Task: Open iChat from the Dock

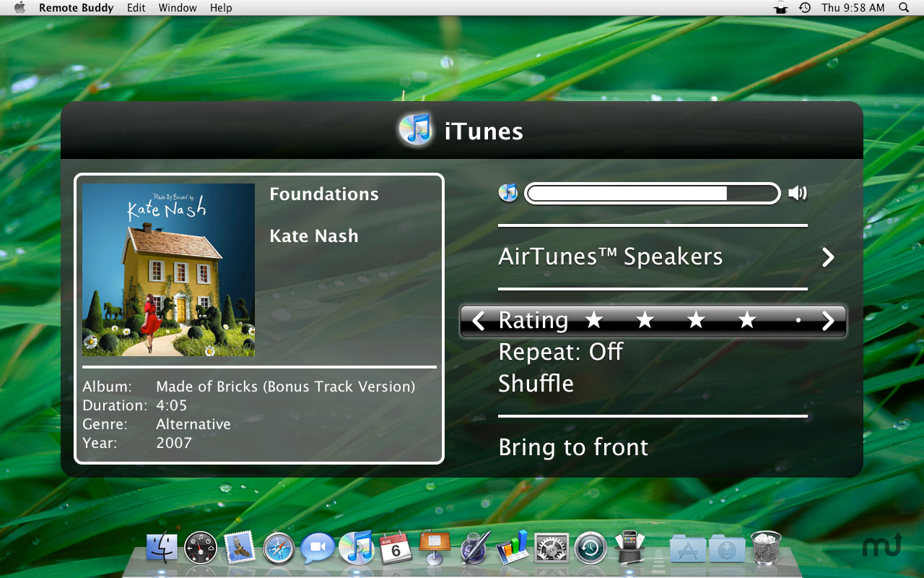Action: pyautogui.click(x=317, y=548)
